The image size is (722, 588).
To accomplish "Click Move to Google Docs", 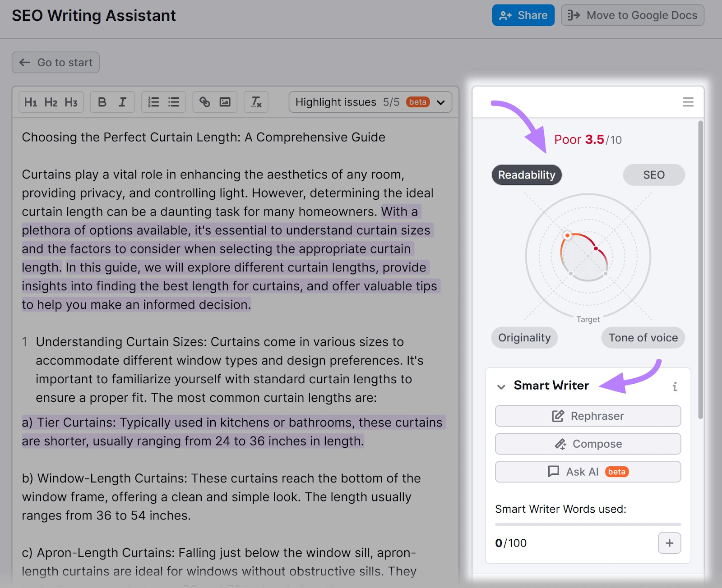I will pyautogui.click(x=633, y=15).
